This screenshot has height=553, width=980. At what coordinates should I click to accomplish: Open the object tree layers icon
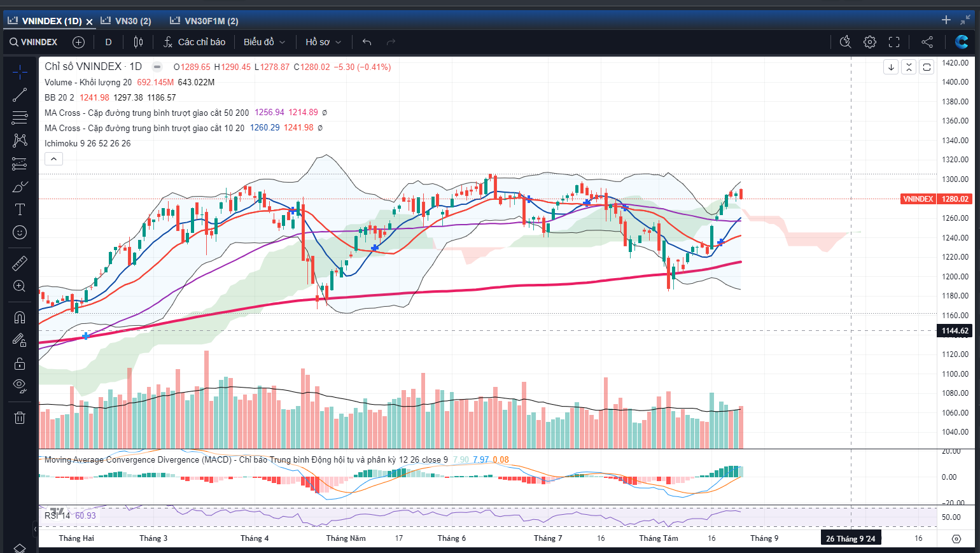[20, 548]
